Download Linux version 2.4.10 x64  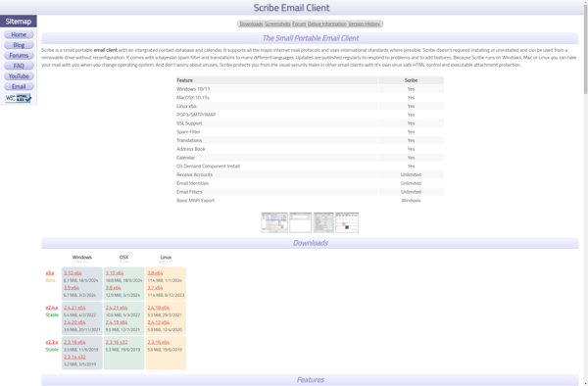[159, 308]
